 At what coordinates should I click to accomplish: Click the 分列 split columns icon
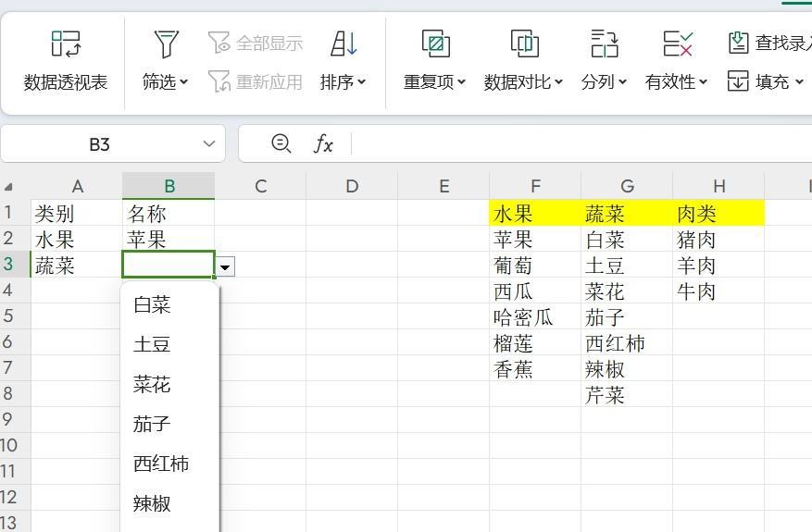click(604, 43)
